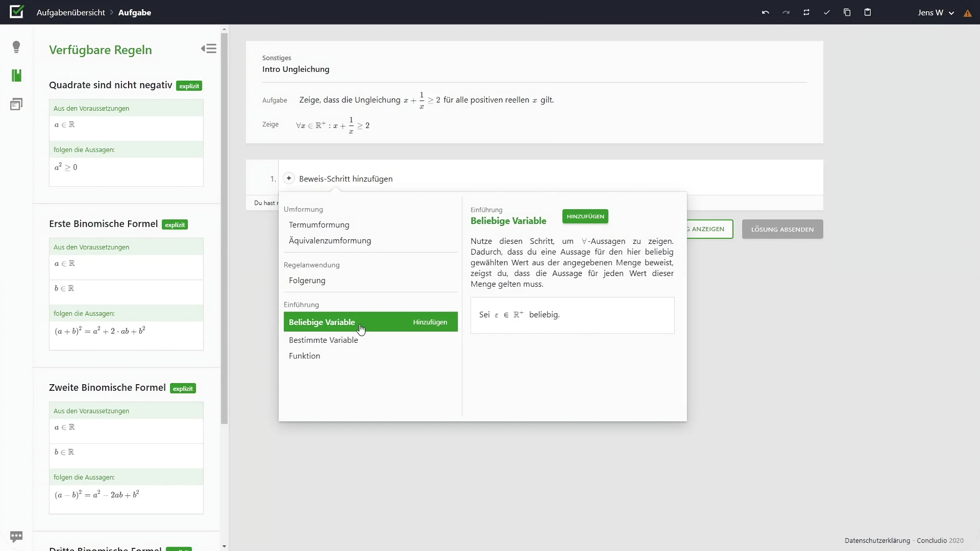Collapse the Verfügbare Regeln sidebar

tap(208, 48)
